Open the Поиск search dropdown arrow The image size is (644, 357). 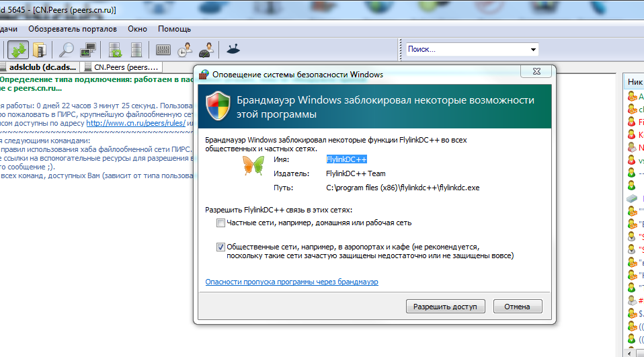(533, 50)
